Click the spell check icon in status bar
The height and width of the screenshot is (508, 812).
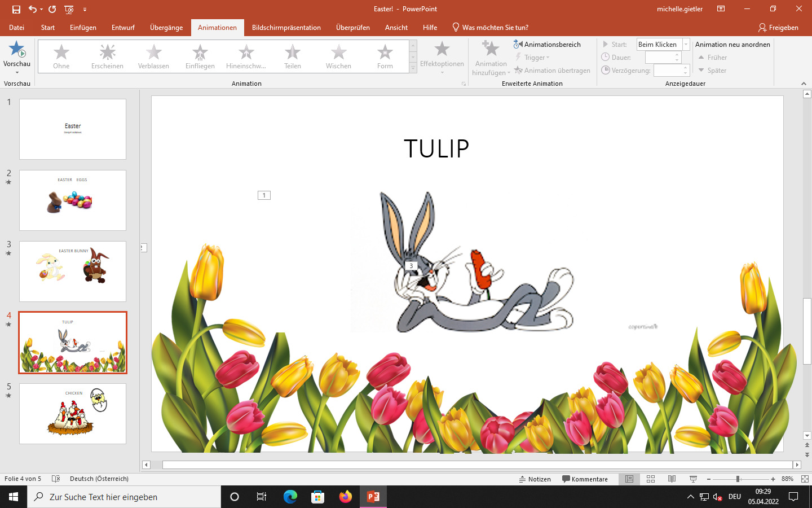(x=56, y=479)
